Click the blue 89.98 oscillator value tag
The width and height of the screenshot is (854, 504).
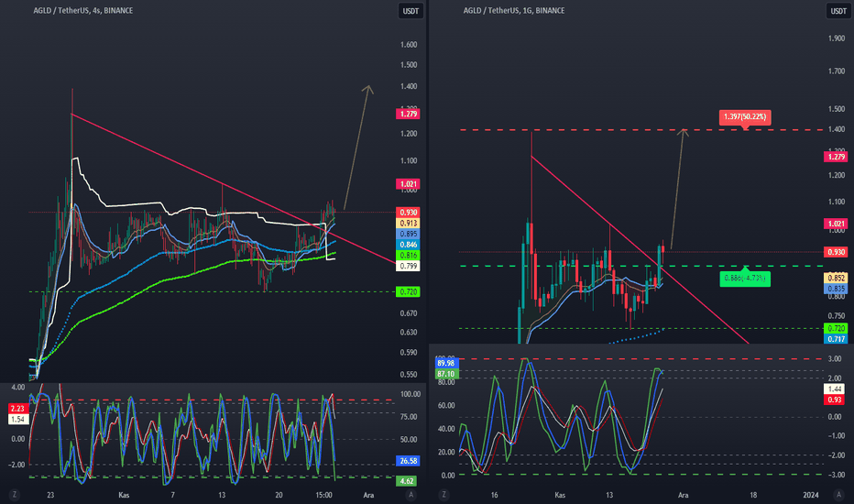446,364
